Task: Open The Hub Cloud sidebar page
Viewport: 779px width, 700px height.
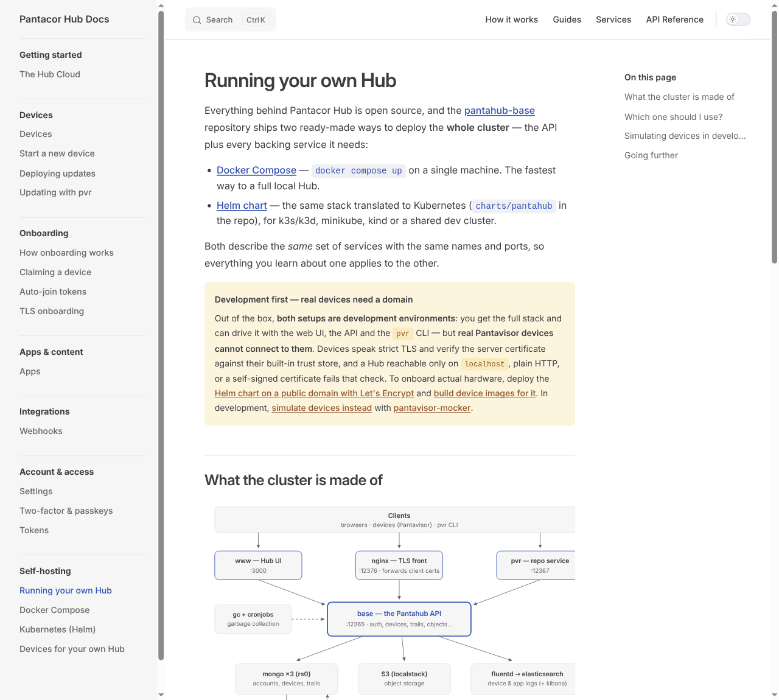Action: point(50,74)
